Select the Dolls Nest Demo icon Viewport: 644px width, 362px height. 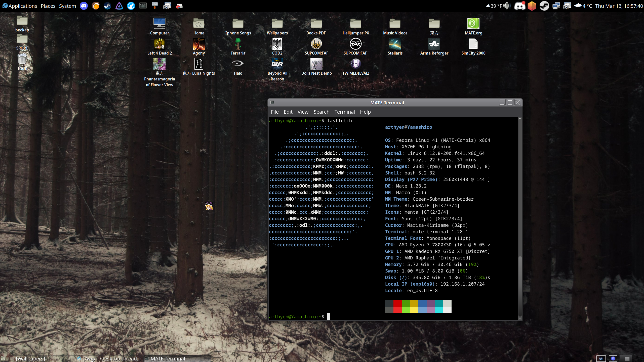(x=316, y=67)
